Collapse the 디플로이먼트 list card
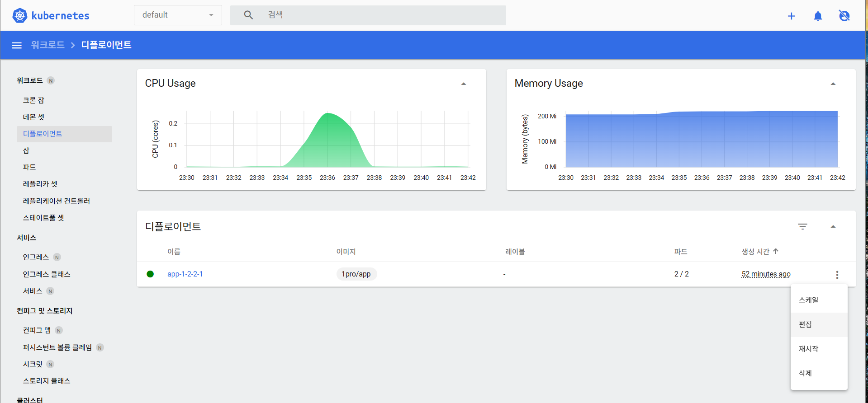This screenshot has width=868, height=403. pos(833,226)
